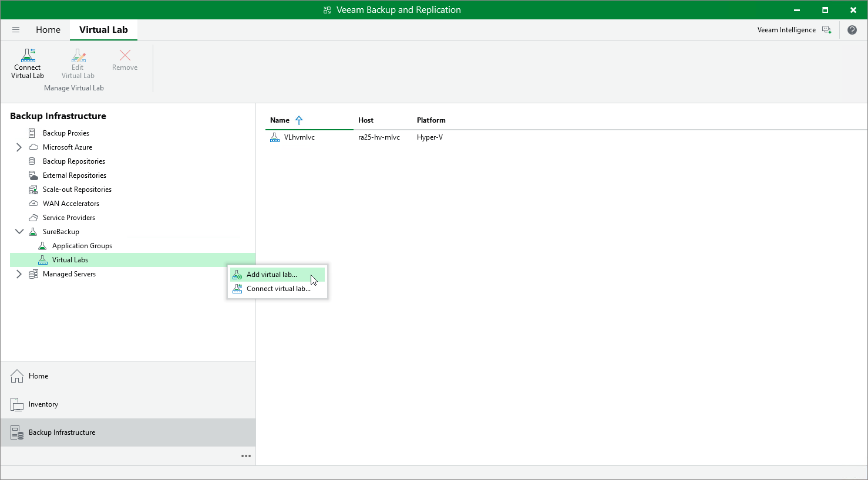Click the Home view house icon

pyautogui.click(x=17, y=376)
